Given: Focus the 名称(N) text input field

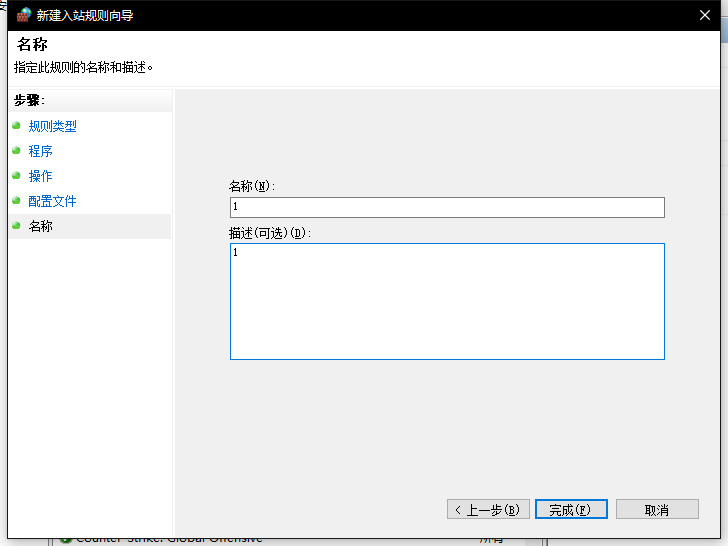Looking at the screenshot, I should pos(446,207).
